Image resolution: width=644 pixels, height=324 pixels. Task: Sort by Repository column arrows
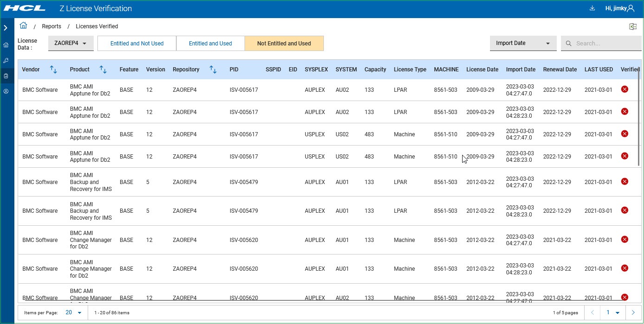pyautogui.click(x=213, y=70)
